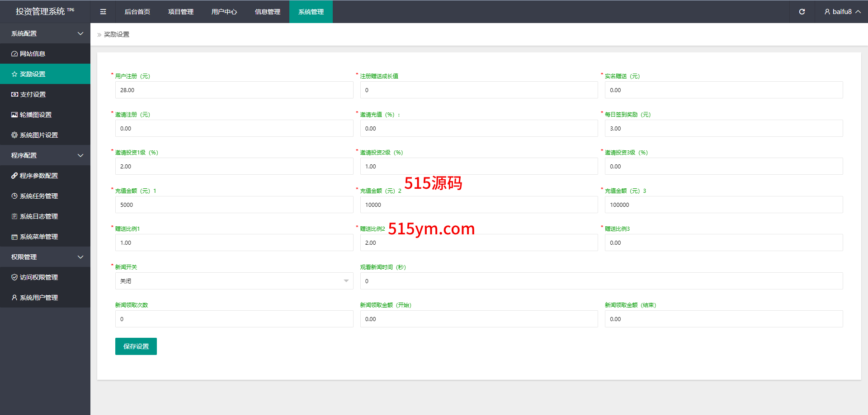Focus the 注册赠送成长值 input field
Screen dimensions: 868x415
[x=479, y=90]
